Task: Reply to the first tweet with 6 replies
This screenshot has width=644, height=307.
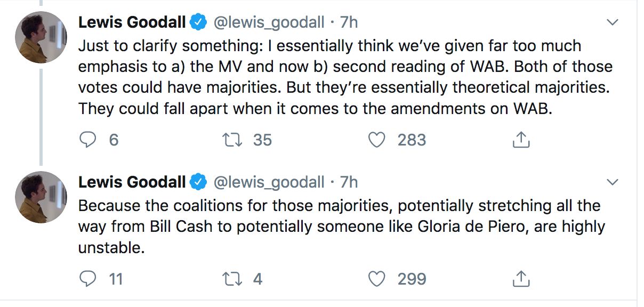Action: pos(87,140)
